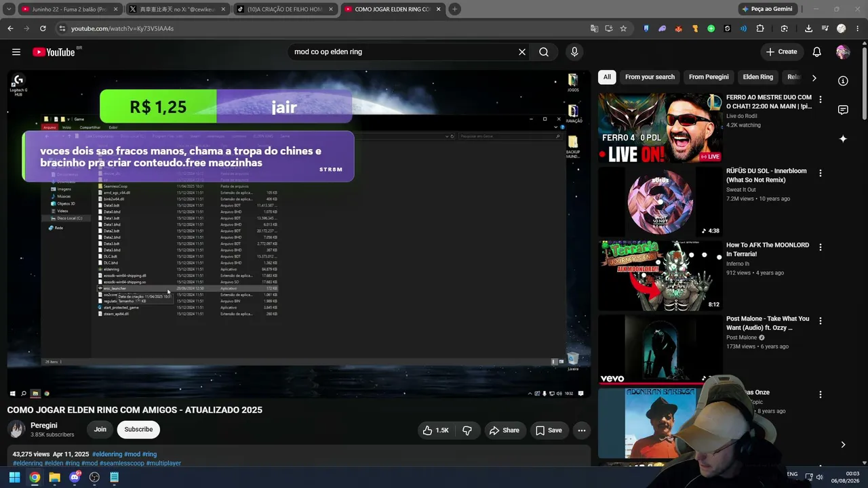Open options for the MOONLORD Terraria video

pyautogui.click(x=820, y=247)
